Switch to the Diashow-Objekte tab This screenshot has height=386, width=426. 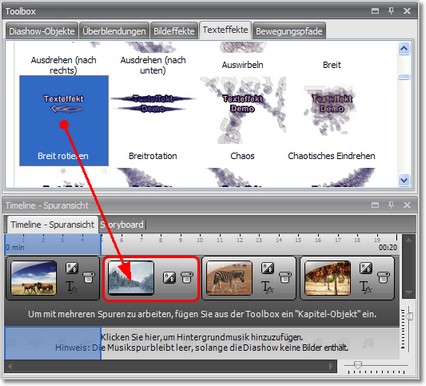point(42,31)
